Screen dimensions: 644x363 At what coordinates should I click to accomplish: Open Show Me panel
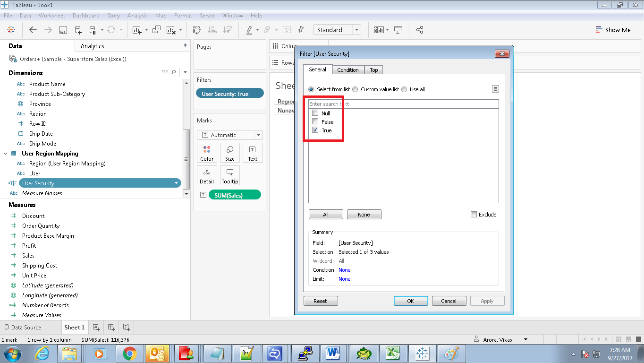(613, 29)
